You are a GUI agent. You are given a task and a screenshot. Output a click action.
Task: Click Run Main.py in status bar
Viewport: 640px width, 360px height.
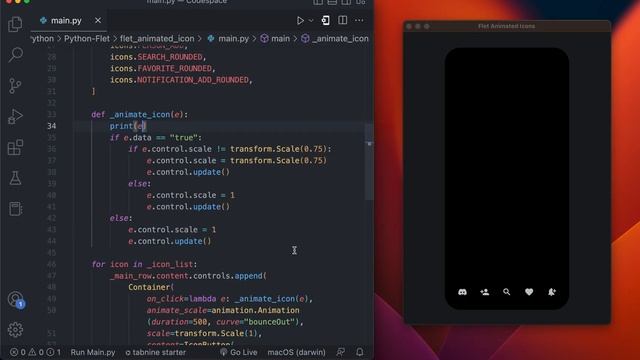click(x=93, y=352)
